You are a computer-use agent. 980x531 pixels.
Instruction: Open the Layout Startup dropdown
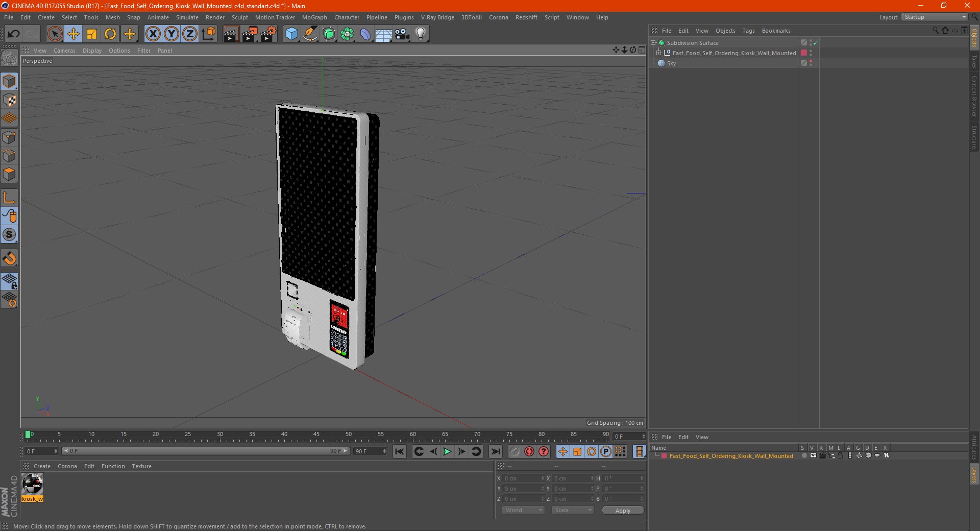(935, 17)
